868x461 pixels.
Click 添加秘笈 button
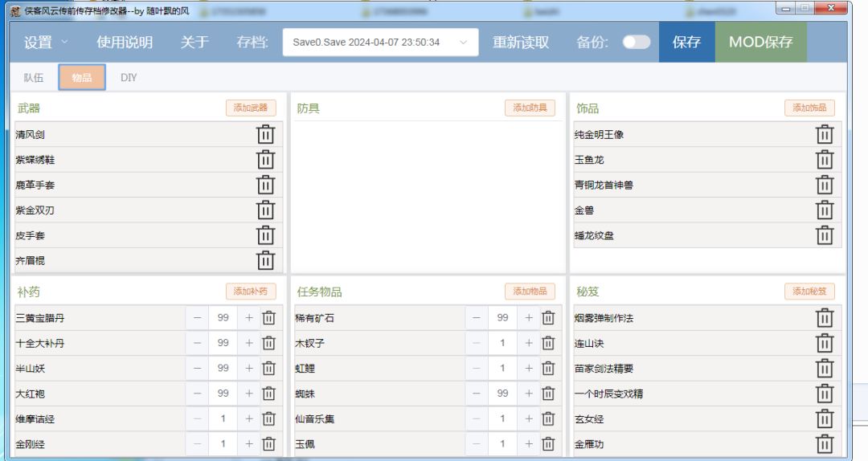809,291
